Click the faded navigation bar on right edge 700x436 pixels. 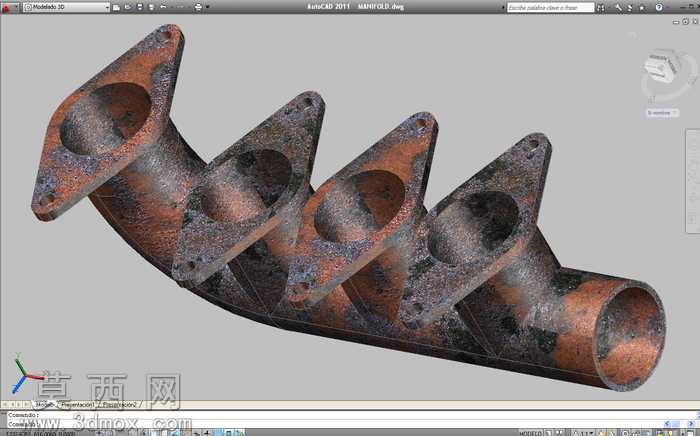tap(693, 181)
